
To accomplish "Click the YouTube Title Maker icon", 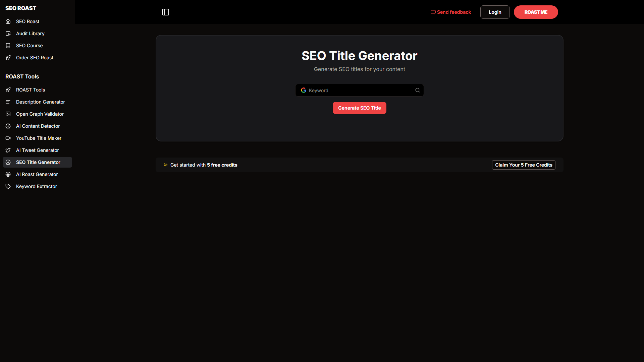I will pos(8,138).
